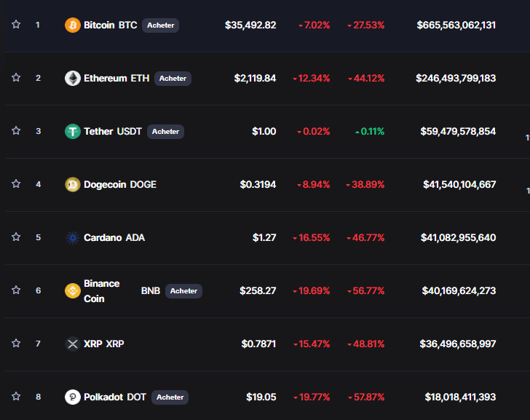Click Cardano market cap $41,082,955,640

click(x=458, y=238)
